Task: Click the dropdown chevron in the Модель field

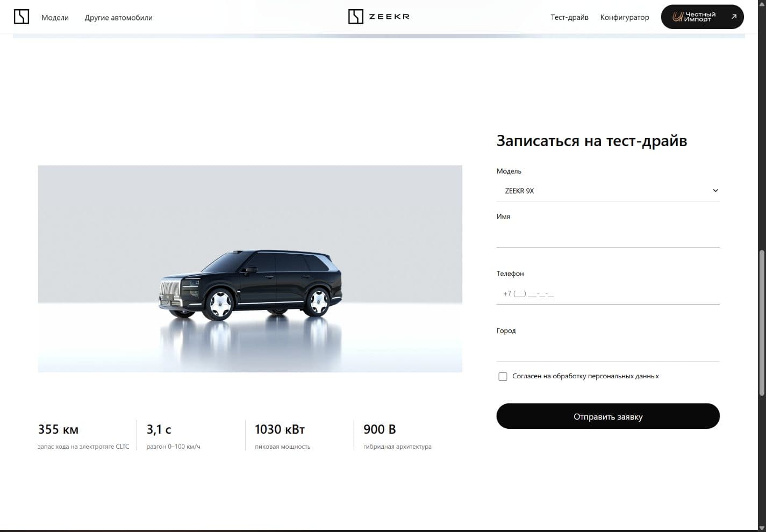Action: (x=715, y=191)
